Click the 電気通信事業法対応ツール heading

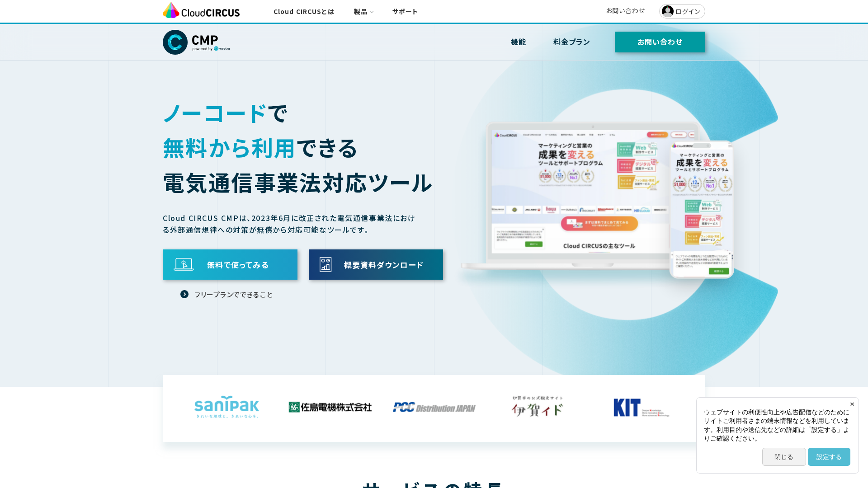pyautogui.click(x=297, y=183)
